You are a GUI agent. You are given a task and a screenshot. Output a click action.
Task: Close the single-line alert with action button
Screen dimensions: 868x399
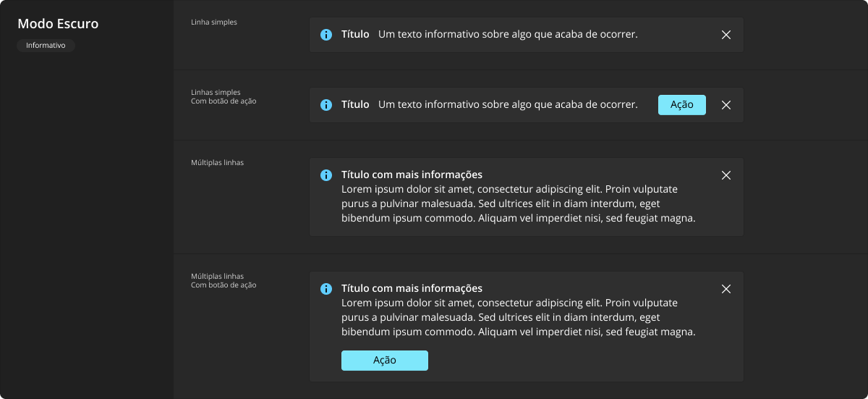(726, 105)
